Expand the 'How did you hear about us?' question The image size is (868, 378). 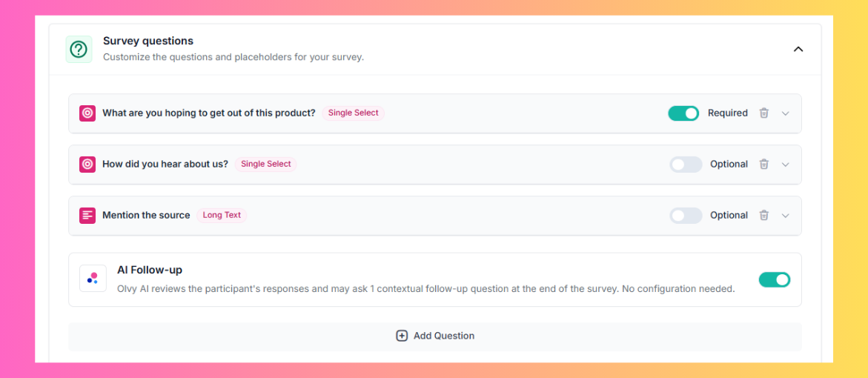pos(785,165)
